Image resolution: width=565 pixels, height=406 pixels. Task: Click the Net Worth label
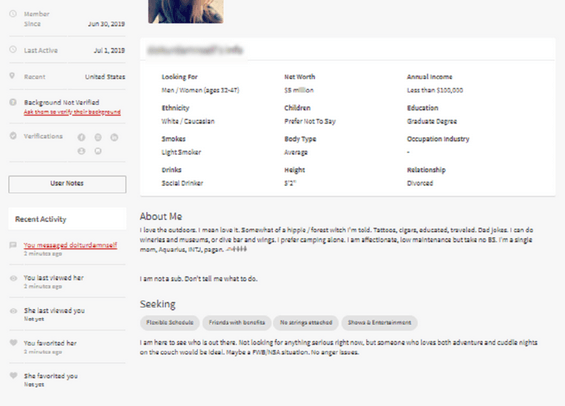(x=299, y=77)
